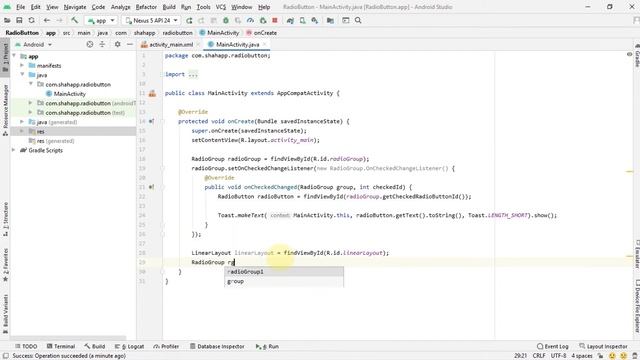Screen dimensions: 640x360
Task: Expand Gradle Scripts node
Action: point(14,150)
